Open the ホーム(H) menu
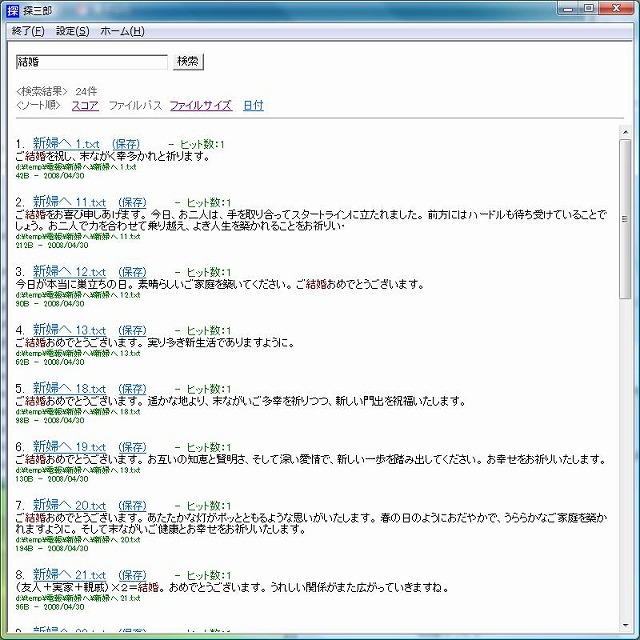 [122, 31]
